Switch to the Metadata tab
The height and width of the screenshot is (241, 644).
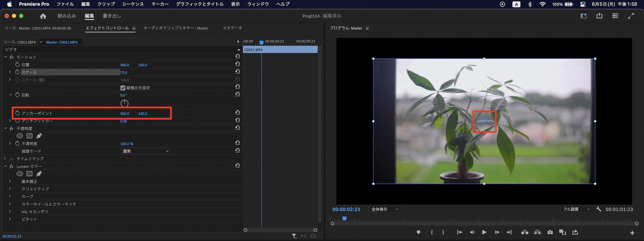coord(232,28)
